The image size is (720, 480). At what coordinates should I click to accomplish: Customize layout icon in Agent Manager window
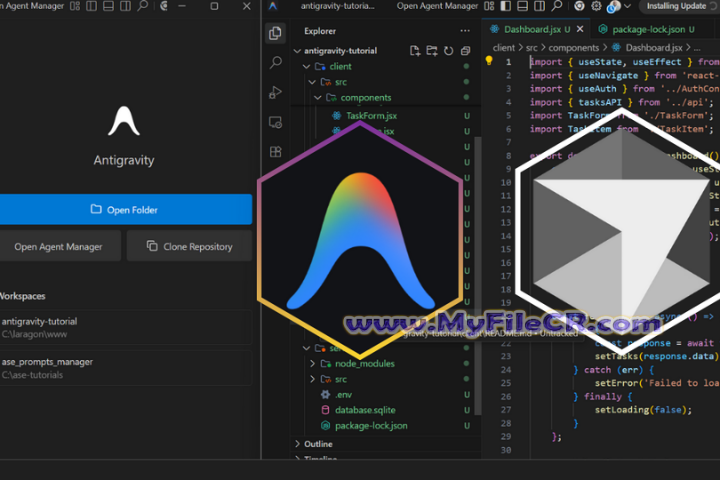[75, 6]
